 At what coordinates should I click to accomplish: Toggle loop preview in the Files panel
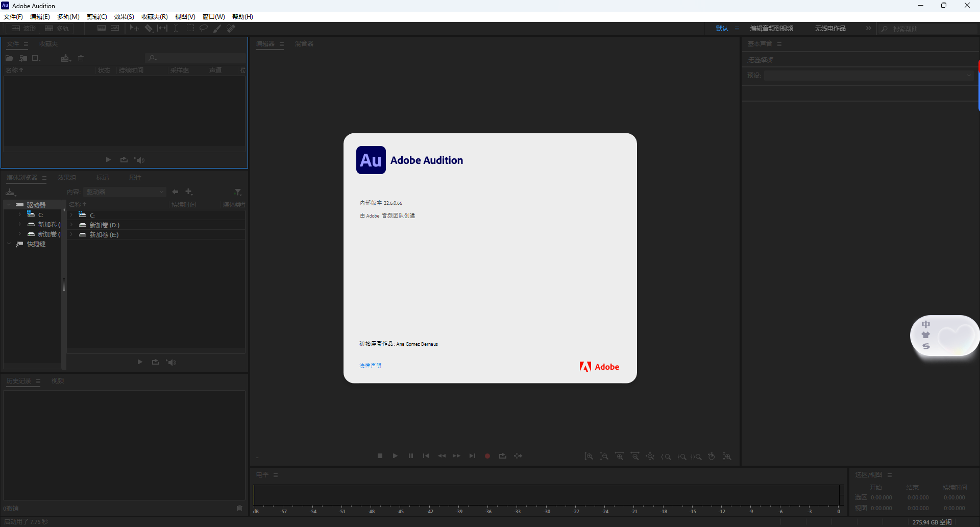[x=123, y=159]
